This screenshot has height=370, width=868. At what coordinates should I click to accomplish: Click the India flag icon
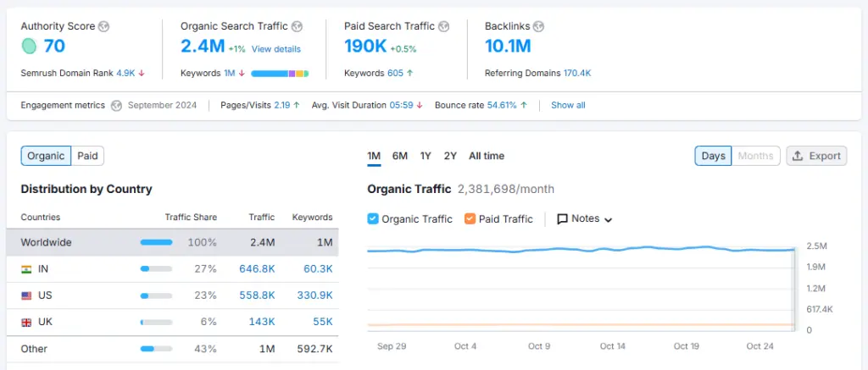pos(26,269)
